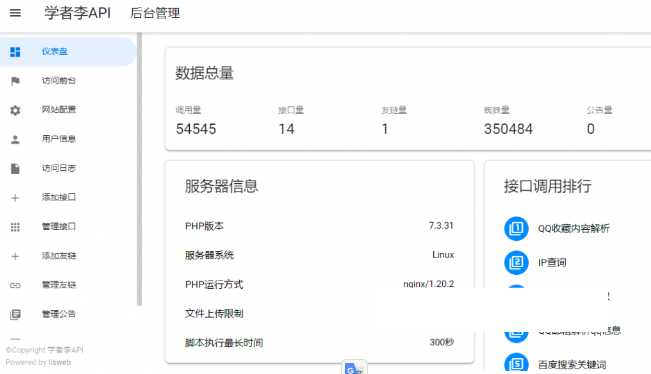651x374 pixels.
Task: Click the 百度搜索关键词 ranking entry
Action: [572, 364]
